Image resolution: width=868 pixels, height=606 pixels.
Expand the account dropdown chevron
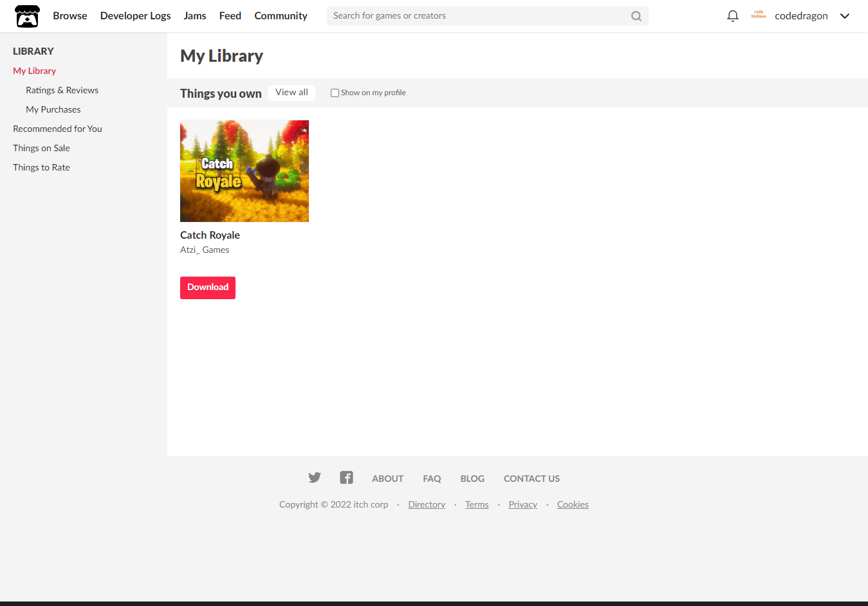[x=845, y=16]
